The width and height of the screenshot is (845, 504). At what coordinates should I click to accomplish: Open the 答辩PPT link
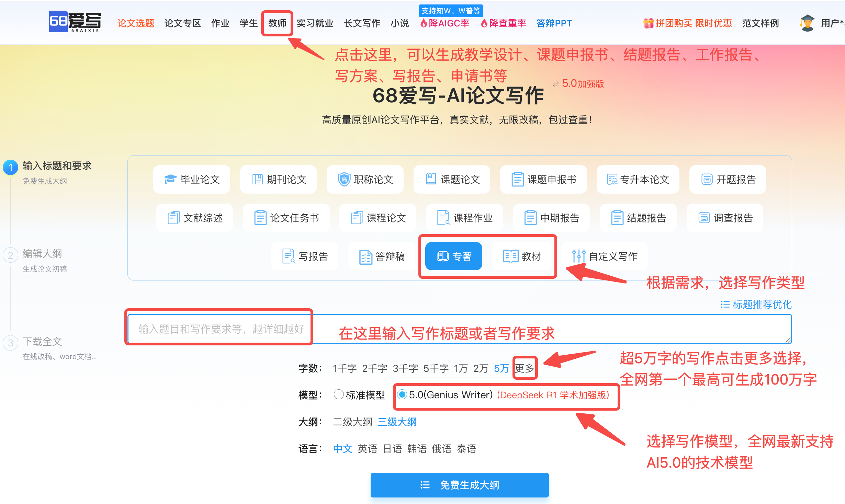[554, 23]
